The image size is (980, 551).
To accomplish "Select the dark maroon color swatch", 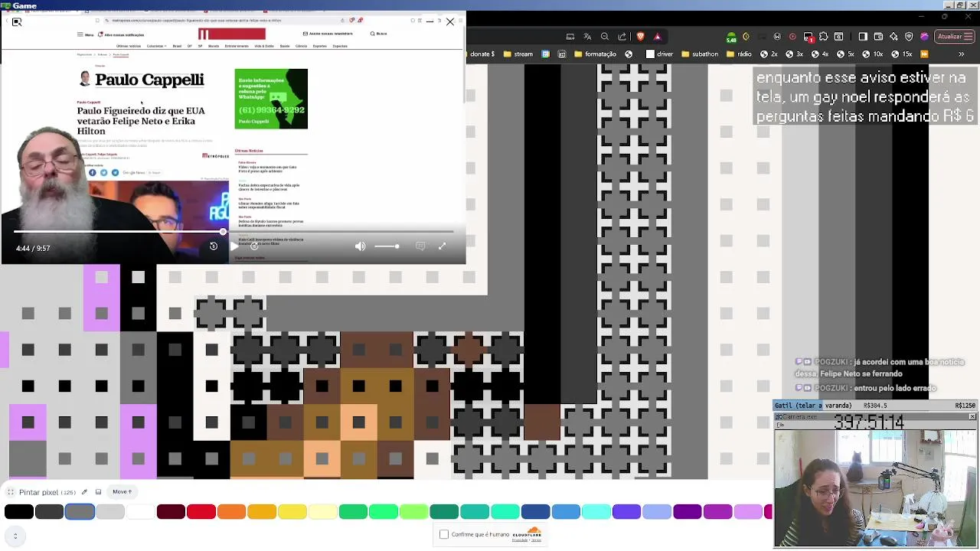I will [171, 512].
